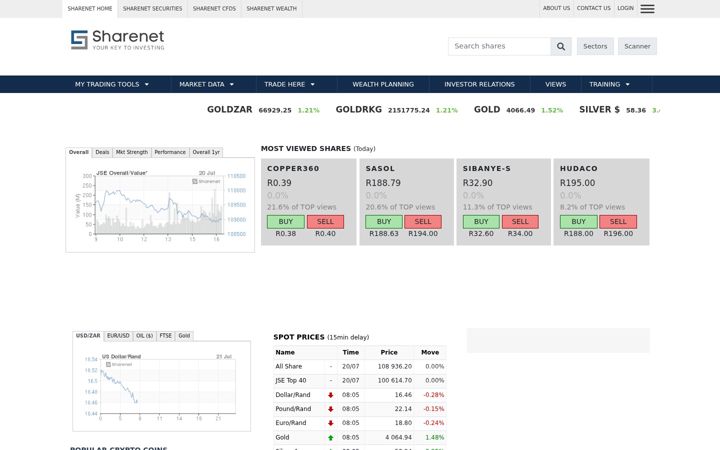
Task: Click the Price column header
Action: (x=389, y=352)
